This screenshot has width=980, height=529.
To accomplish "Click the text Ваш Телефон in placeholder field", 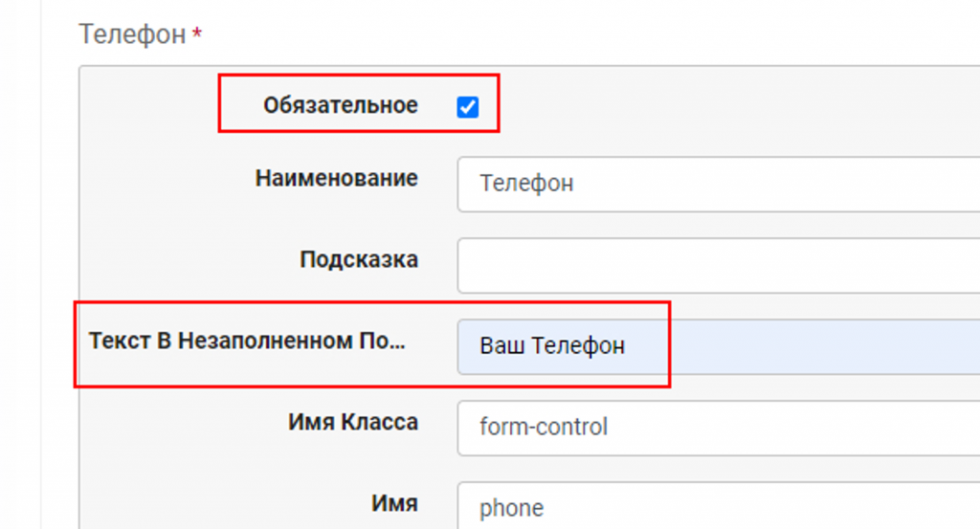I will click(552, 346).
